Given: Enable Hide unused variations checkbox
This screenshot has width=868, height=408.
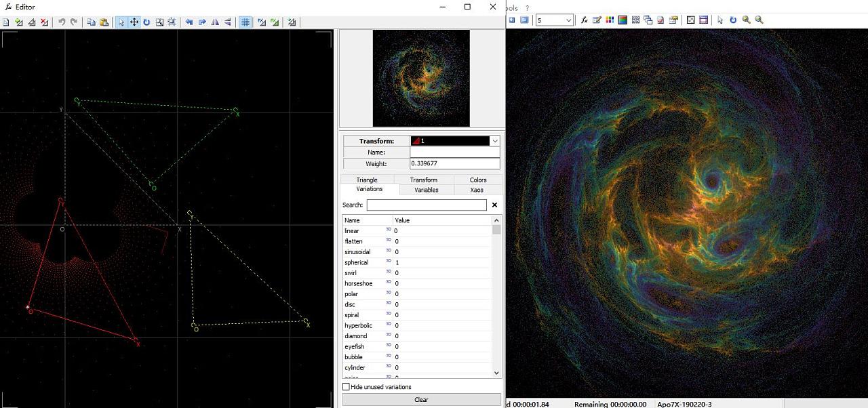Looking at the screenshot, I should 347,387.
